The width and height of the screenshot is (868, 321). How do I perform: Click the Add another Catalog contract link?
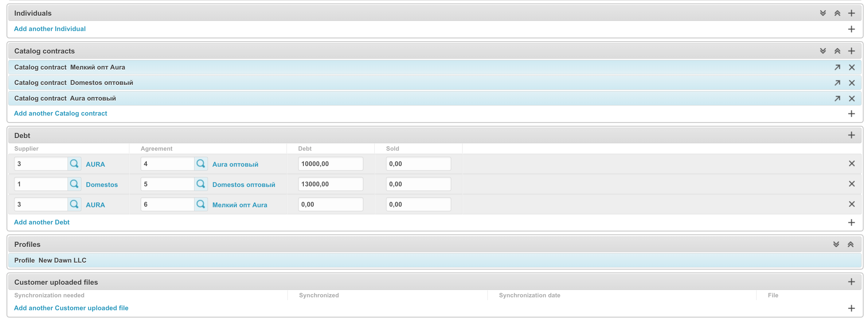click(61, 114)
